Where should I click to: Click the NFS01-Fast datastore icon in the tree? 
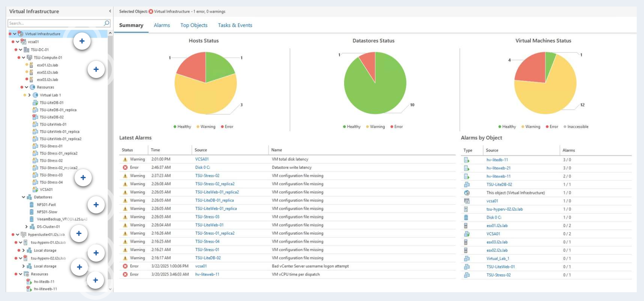click(x=32, y=205)
